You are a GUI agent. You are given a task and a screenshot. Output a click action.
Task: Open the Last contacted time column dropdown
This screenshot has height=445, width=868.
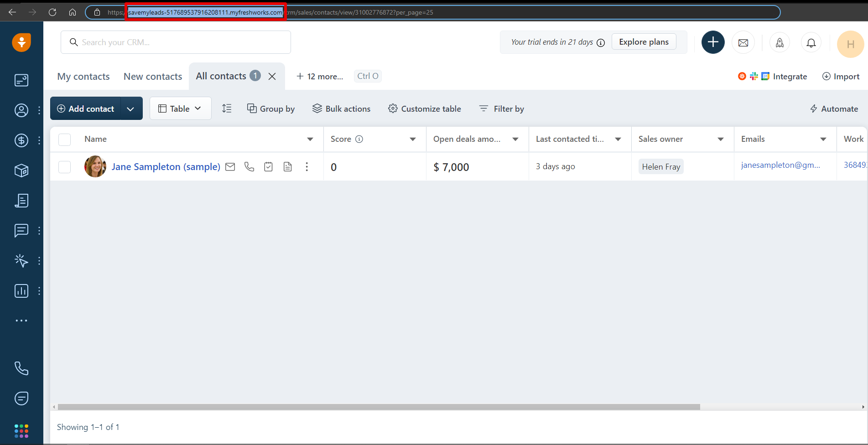(x=618, y=139)
